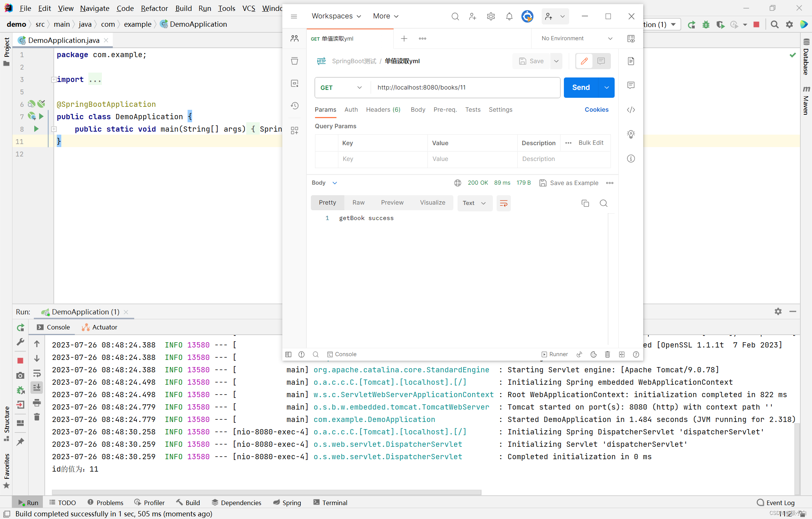Enable the Visualize response tab

coord(433,203)
